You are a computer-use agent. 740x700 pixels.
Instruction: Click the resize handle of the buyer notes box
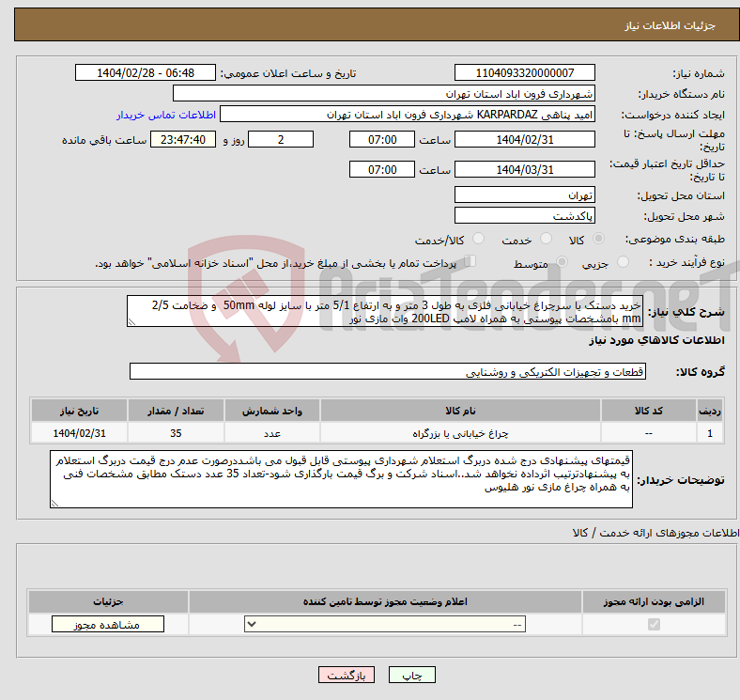pos(54,504)
